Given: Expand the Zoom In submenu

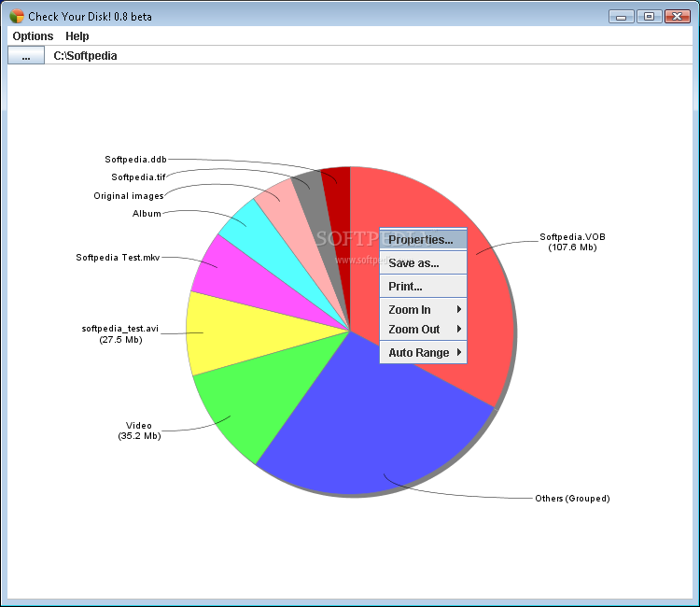Looking at the screenshot, I should (x=423, y=309).
